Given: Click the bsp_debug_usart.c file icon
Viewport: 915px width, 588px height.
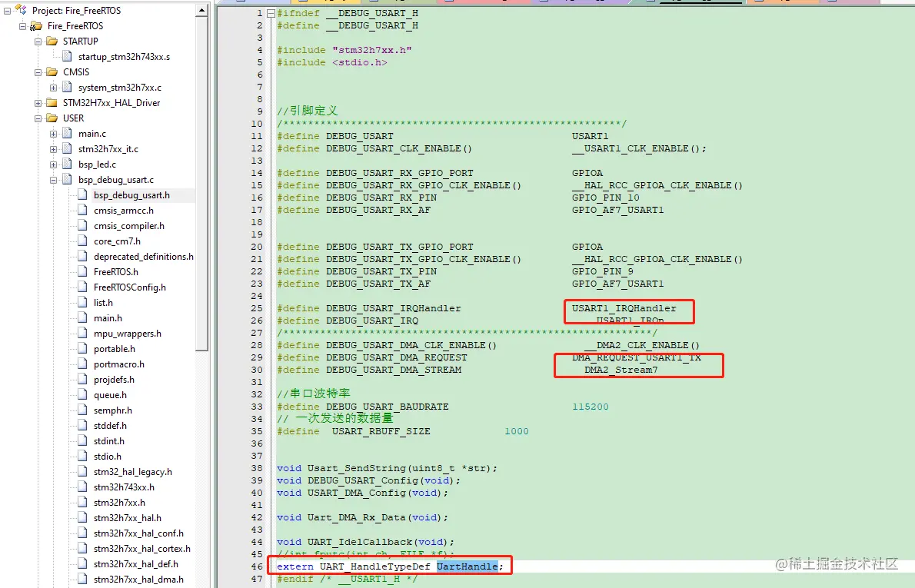Looking at the screenshot, I should (x=67, y=180).
